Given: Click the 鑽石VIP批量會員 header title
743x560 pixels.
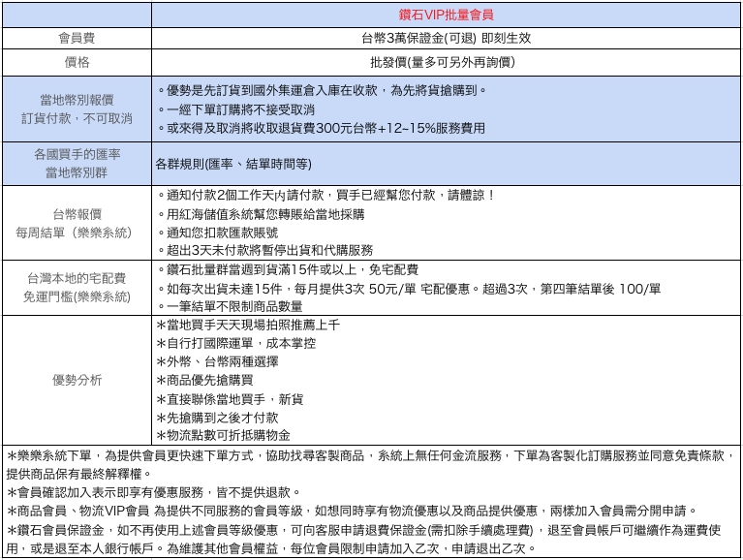Looking at the screenshot, I should tap(447, 16).
